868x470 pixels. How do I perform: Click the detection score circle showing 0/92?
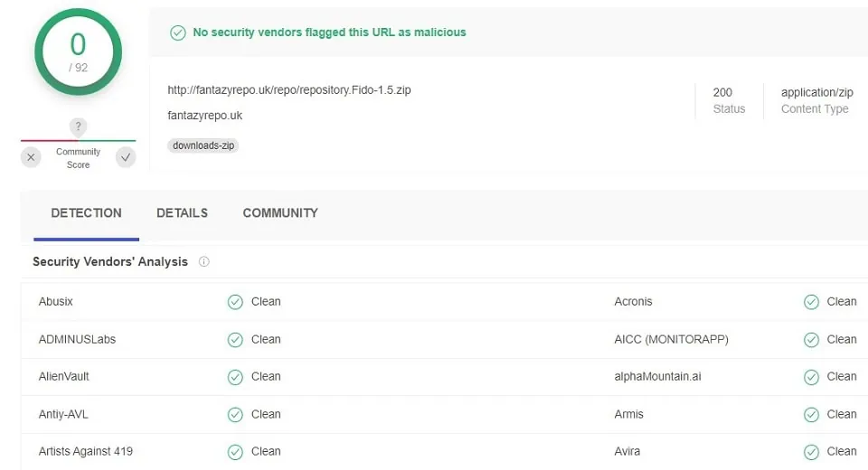78,52
